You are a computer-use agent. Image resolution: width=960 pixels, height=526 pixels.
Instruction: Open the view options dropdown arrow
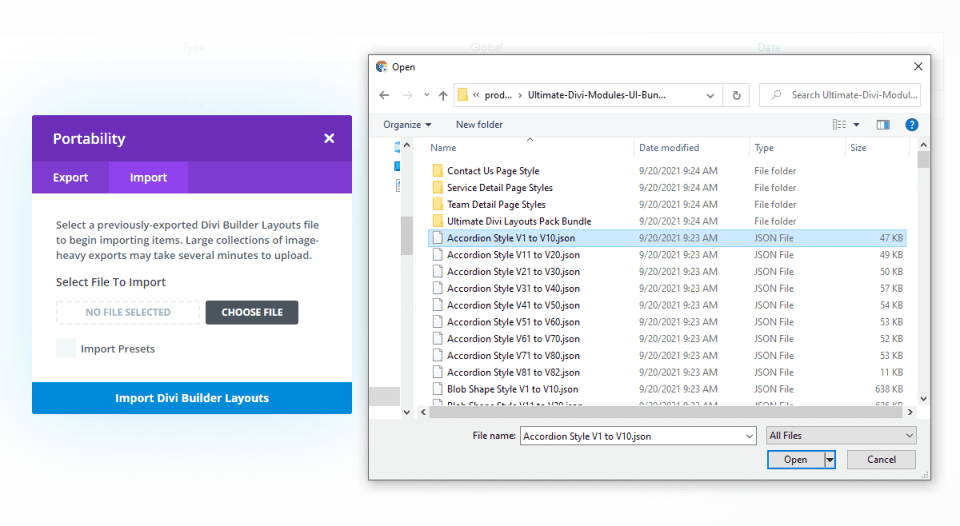(857, 125)
